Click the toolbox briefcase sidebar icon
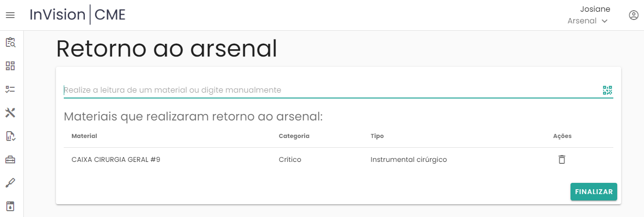 point(10,159)
